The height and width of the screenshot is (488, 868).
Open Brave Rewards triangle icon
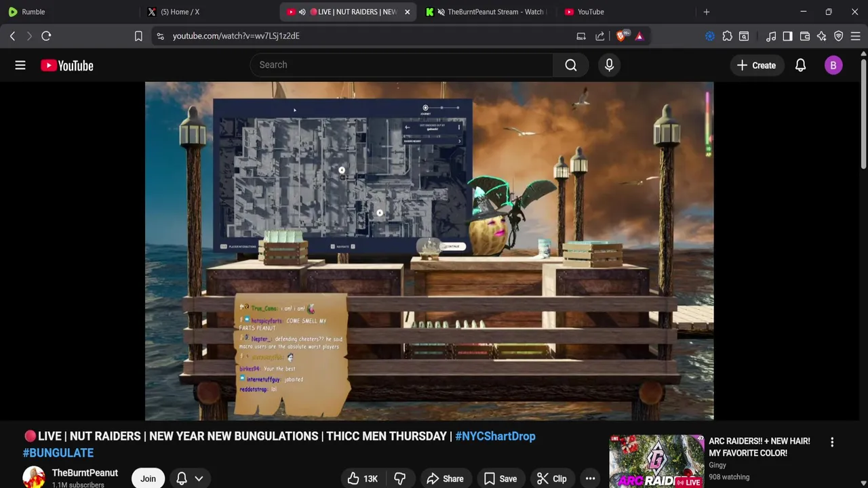click(639, 36)
